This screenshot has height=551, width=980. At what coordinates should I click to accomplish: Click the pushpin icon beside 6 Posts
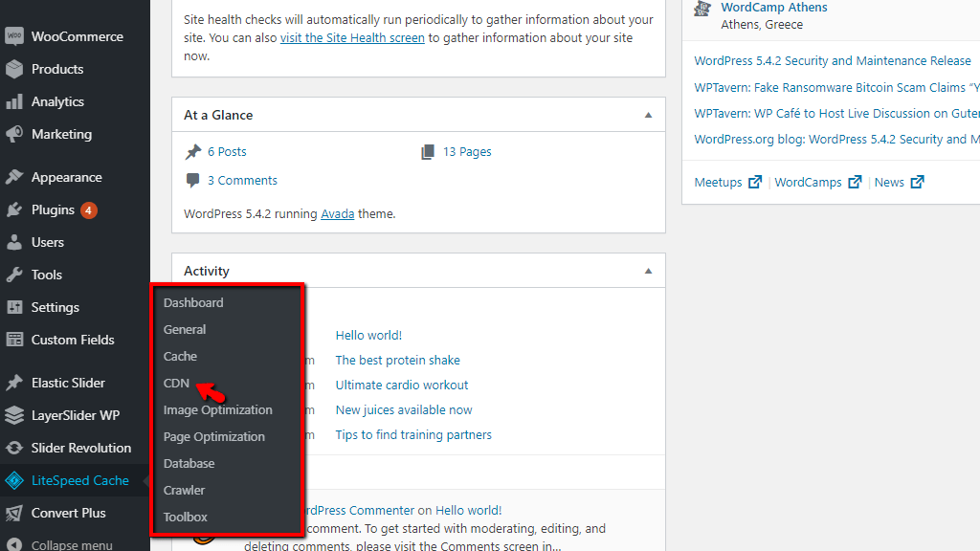click(x=193, y=152)
